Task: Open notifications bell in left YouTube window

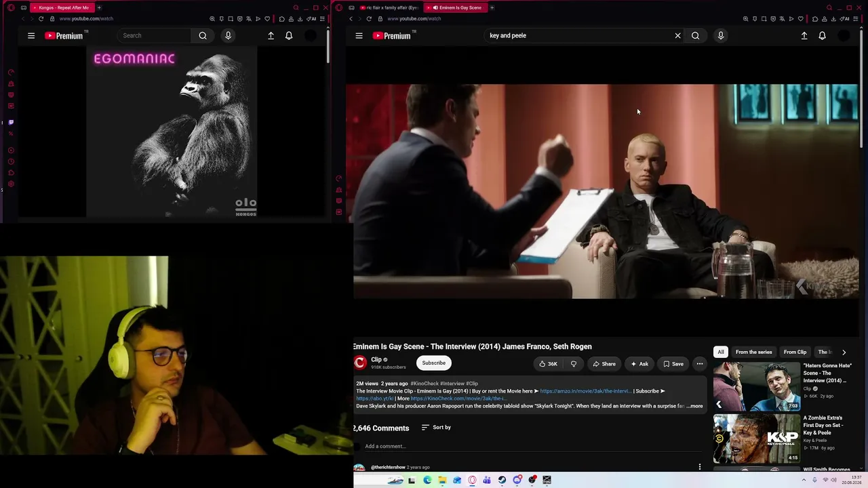Action: [289, 36]
